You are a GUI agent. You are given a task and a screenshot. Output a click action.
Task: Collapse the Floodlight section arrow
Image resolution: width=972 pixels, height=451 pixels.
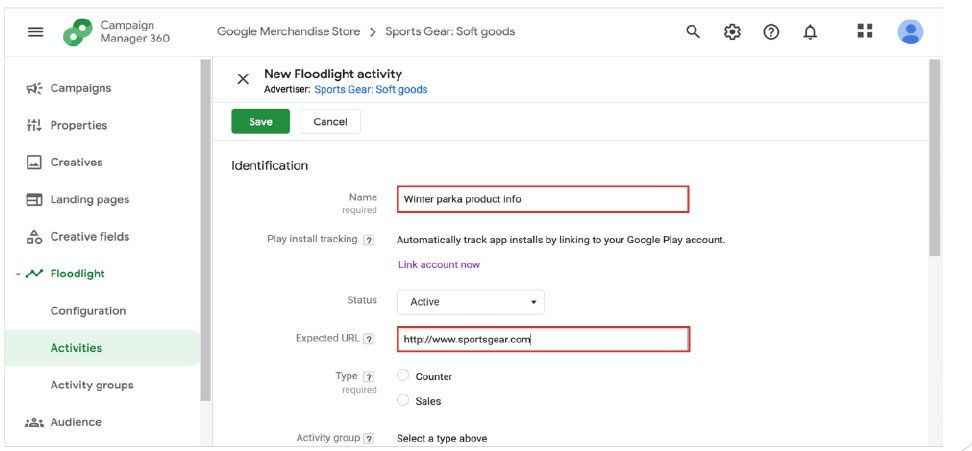pyautogui.click(x=19, y=273)
